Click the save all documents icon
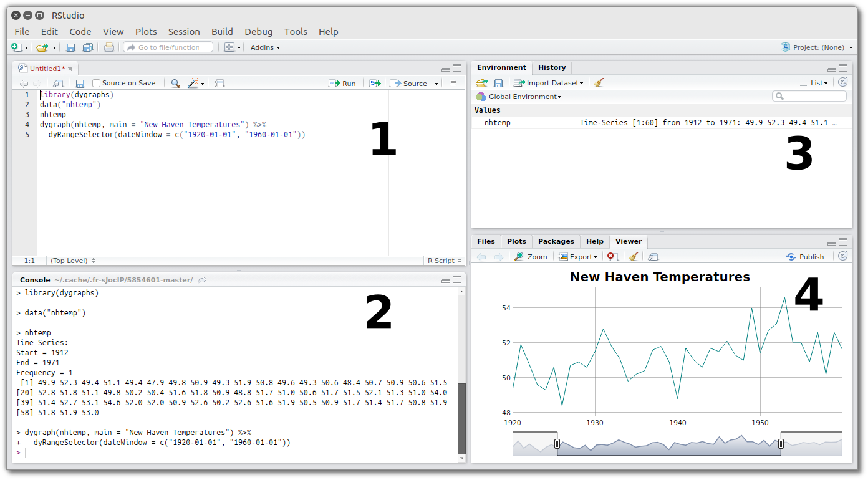868x480 pixels. coord(88,47)
